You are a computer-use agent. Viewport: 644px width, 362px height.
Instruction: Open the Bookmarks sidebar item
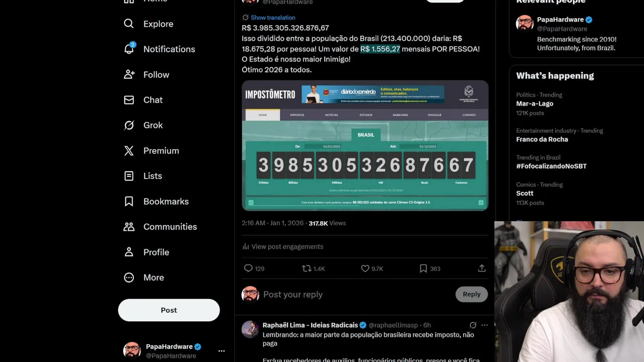156,201
